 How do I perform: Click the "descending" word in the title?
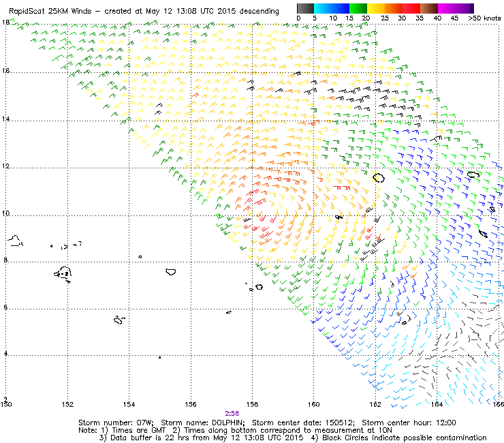pyautogui.click(x=259, y=12)
